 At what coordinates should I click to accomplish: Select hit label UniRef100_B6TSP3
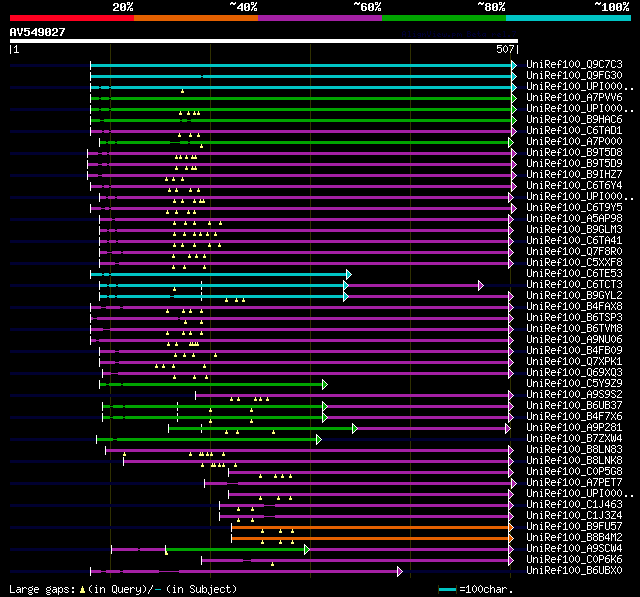(x=574, y=318)
